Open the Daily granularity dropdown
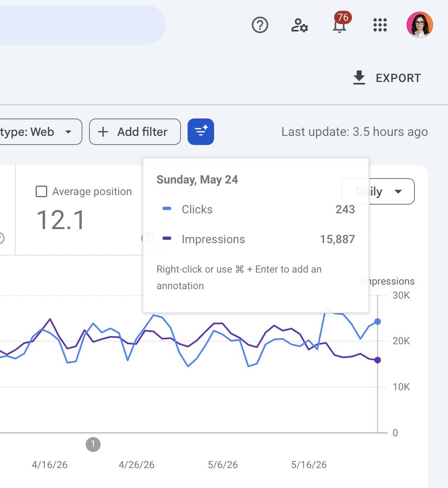Image resolution: width=448 pixels, height=488 pixels. tap(378, 191)
